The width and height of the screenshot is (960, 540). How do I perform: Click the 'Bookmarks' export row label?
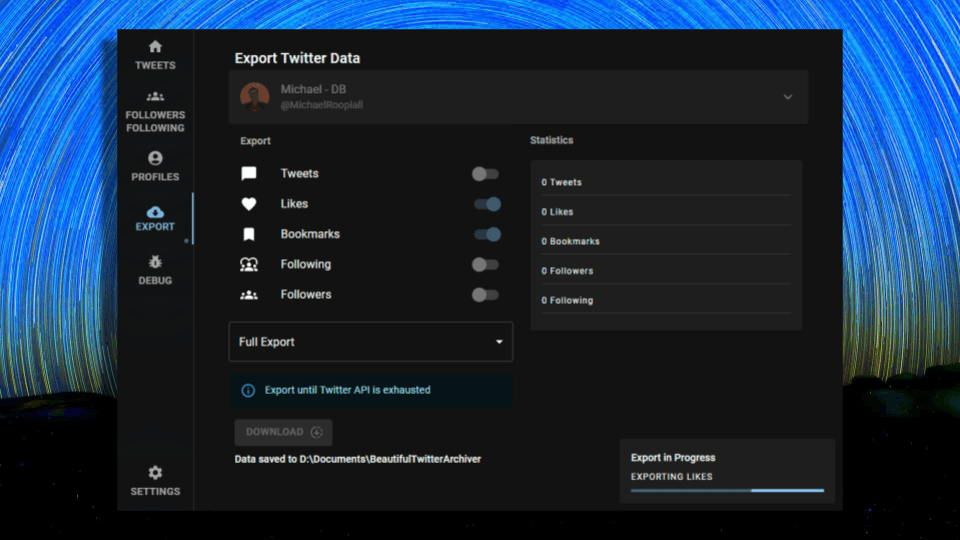click(x=310, y=234)
